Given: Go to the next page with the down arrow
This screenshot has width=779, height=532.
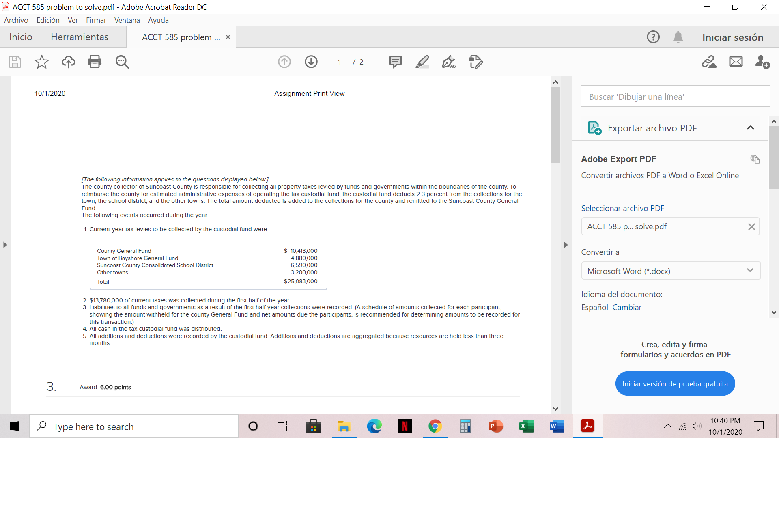Looking at the screenshot, I should pos(311,62).
